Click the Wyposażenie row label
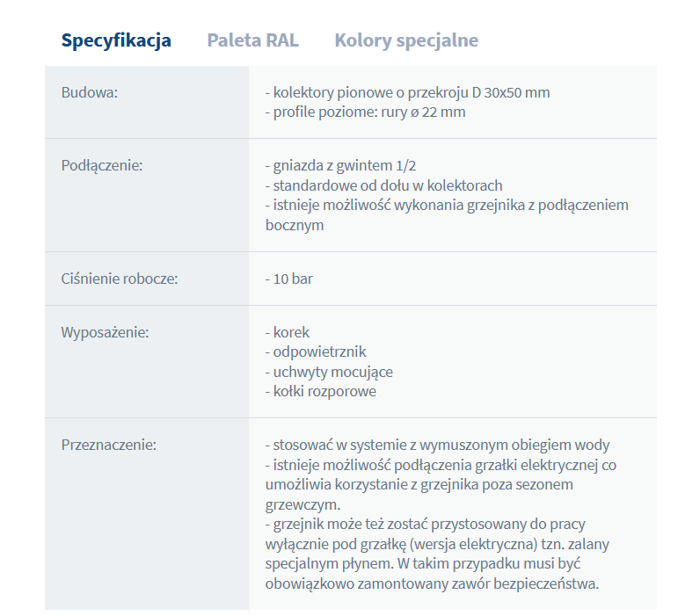This screenshot has height=616, width=678. point(105,332)
